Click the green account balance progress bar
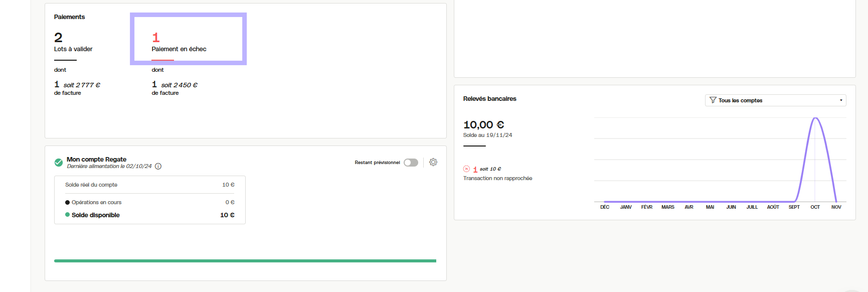The image size is (868, 292). tap(245, 261)
